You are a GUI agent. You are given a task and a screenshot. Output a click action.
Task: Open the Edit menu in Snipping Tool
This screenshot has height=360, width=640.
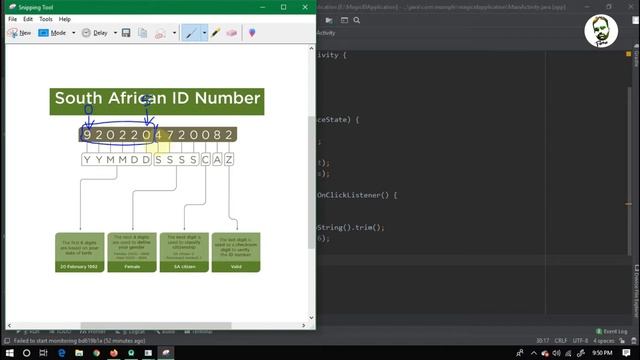click(x=28, y=19)
